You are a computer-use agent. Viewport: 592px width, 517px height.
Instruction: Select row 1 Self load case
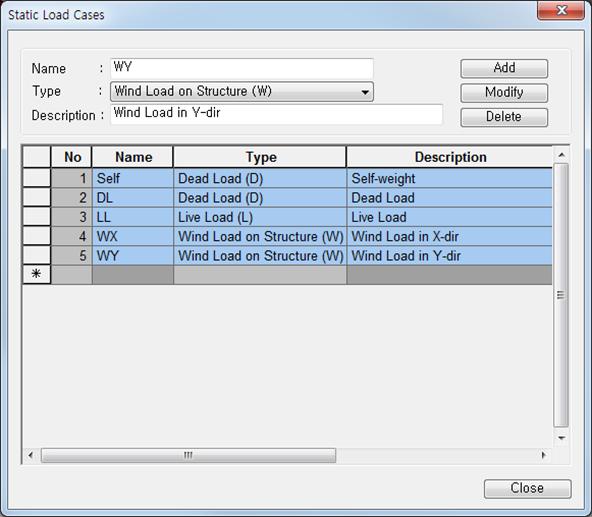(287, 178)
